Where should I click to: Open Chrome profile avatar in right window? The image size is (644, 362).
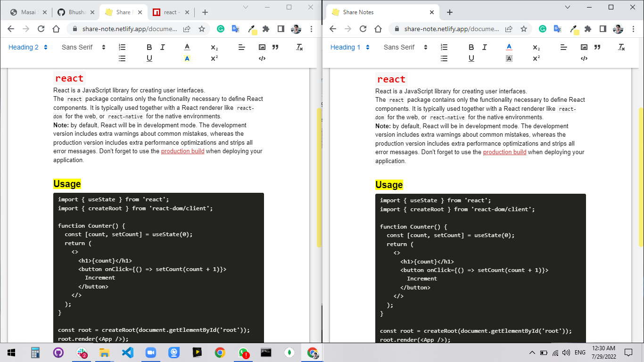click(618, 29)
